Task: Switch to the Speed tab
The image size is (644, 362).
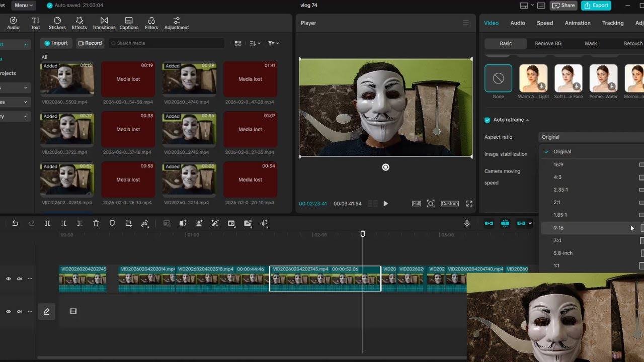Action: [545, 23]
